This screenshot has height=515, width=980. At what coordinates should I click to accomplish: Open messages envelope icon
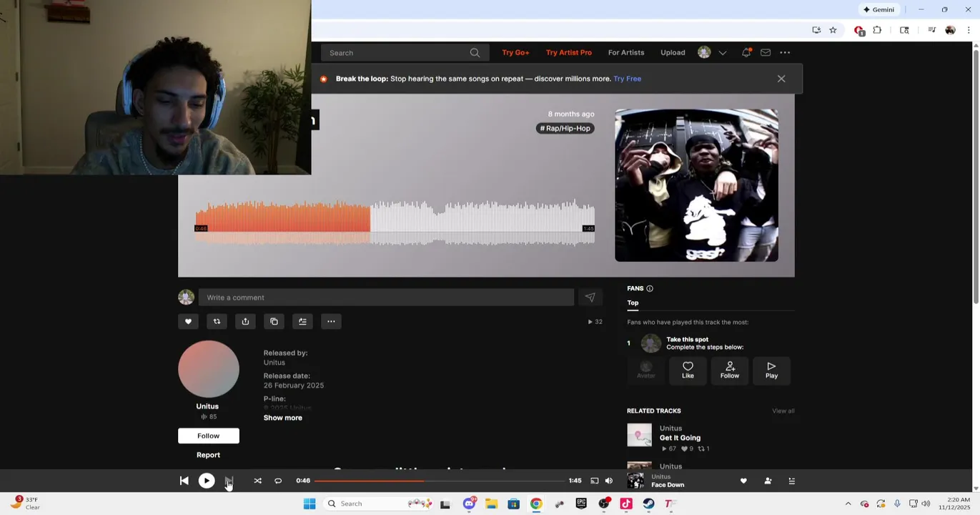[x=766, y=52]
